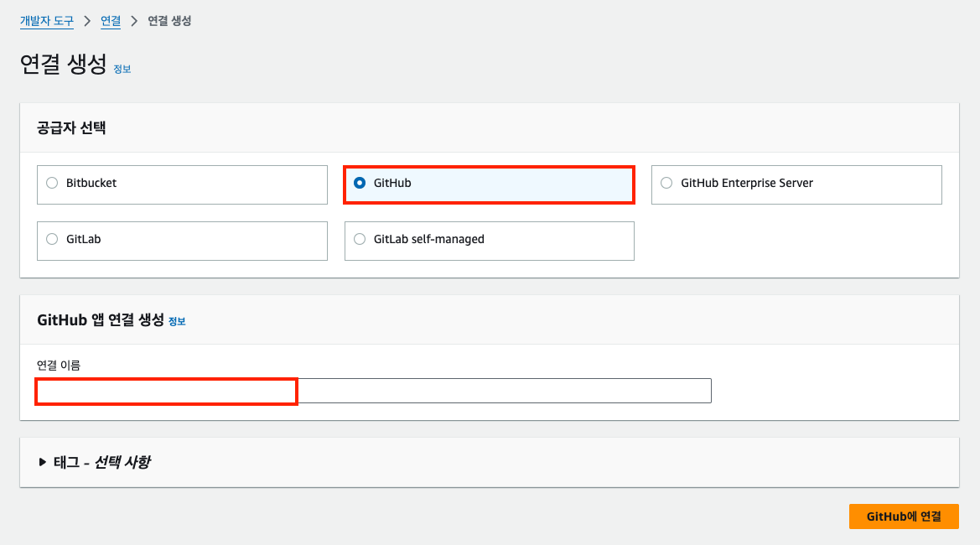
Task: Open the 개발자 도구 breadcrumb link
Action: pos(47,21)
